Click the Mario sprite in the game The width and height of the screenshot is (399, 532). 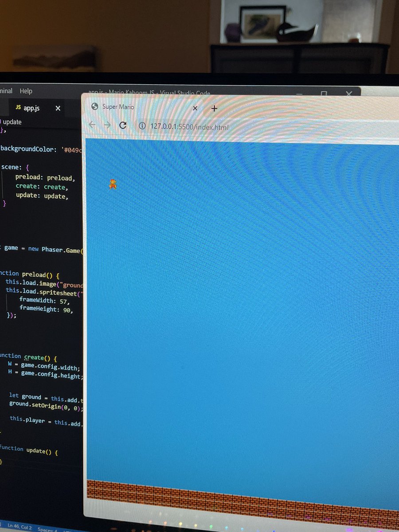coord(113,184)
